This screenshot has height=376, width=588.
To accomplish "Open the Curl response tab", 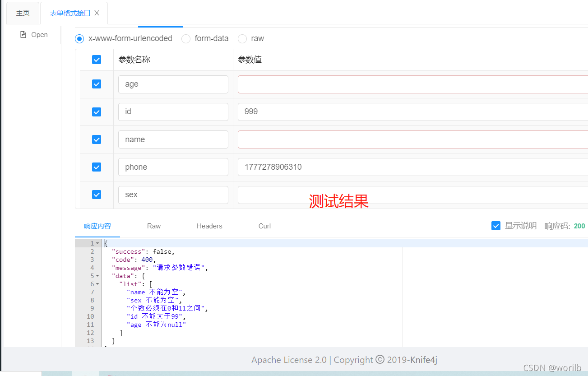I will pyautogui.click(x=264, y=226).
